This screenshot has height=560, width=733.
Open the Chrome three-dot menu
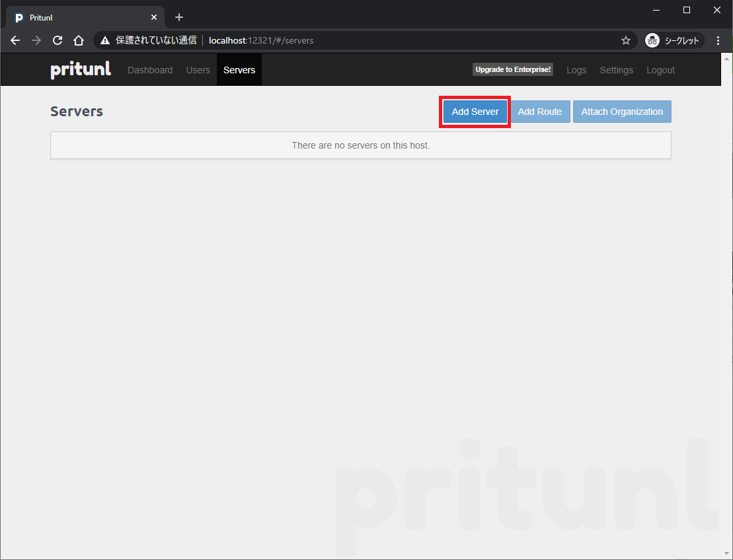click(718, 41)
